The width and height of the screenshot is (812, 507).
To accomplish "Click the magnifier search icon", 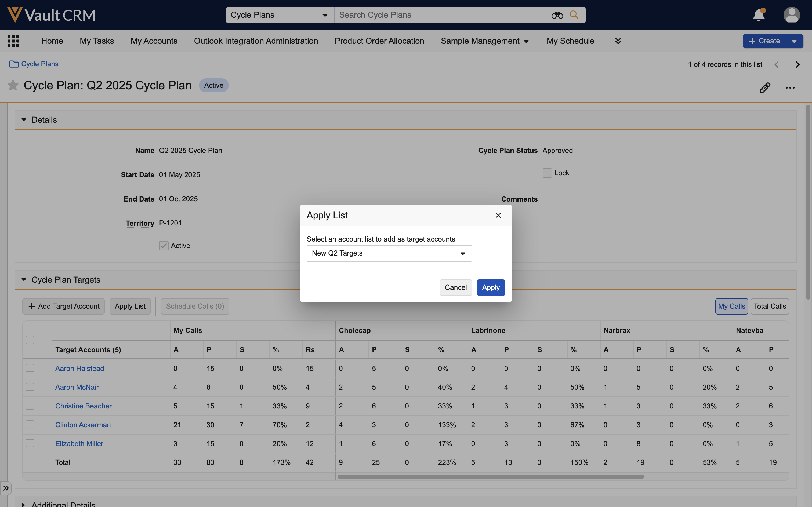I will click(x=574, y=15).
